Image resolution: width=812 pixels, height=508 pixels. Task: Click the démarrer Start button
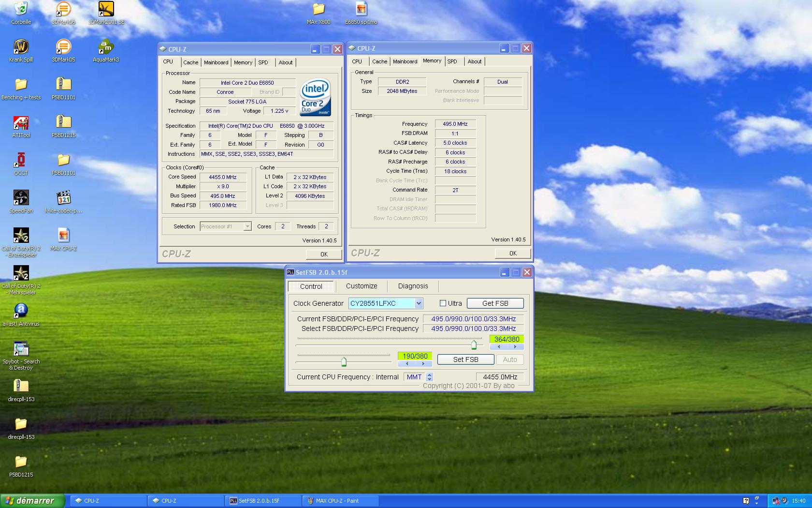(32, 501)
